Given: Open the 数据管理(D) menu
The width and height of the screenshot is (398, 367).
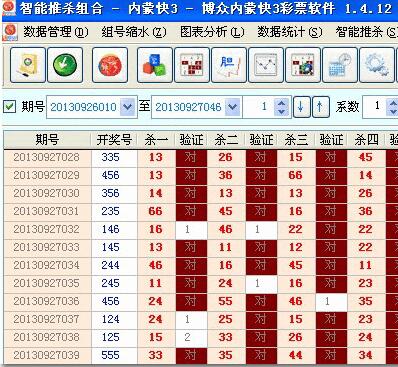Looking at the screenshot, I should pyautogui.click(x=56, y=32).
